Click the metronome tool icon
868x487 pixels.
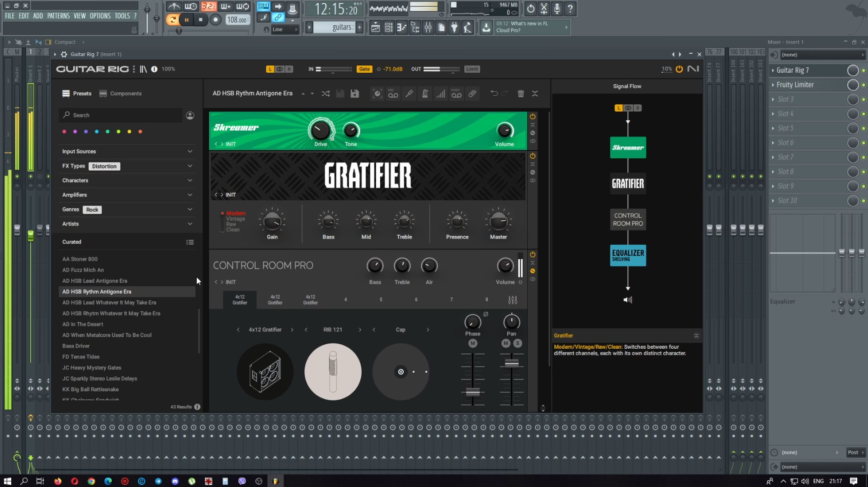[x=425, y=94]
